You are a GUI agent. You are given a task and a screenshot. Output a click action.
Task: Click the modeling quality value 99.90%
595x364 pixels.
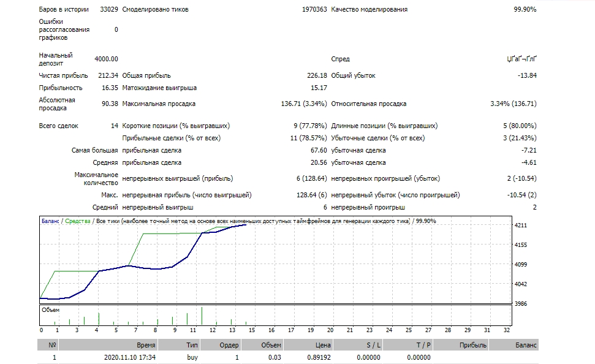point(525,9)
